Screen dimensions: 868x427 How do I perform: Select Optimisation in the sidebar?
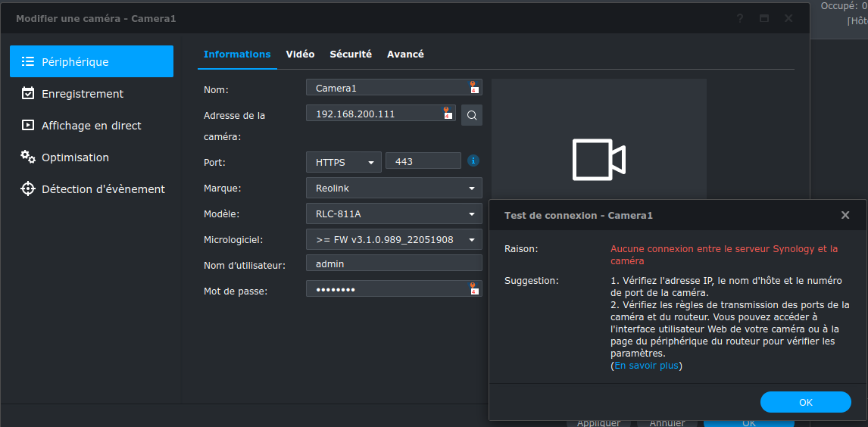pyautogui.click(x=75, y=157)
